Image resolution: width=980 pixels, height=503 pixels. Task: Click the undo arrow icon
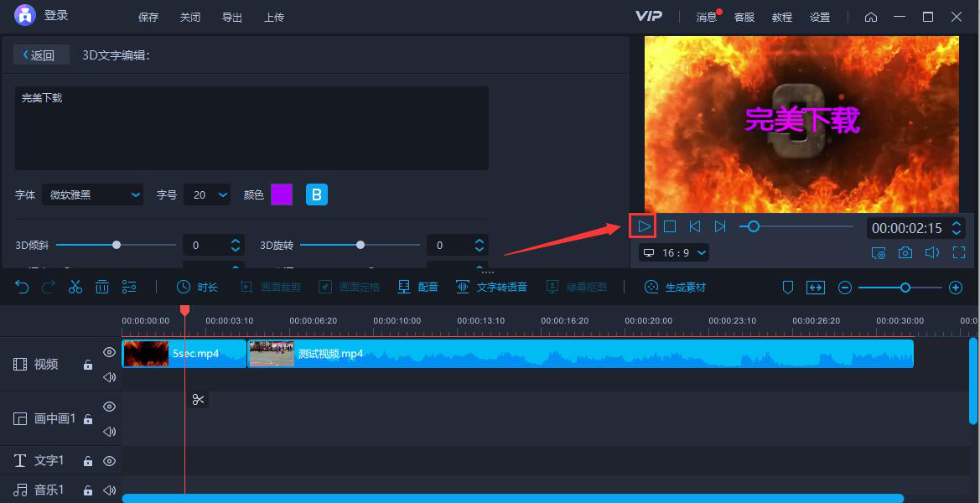coord(22,287)
